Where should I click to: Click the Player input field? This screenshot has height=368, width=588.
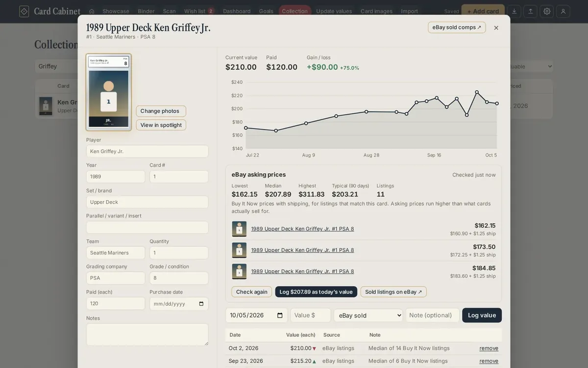[147, 151]
